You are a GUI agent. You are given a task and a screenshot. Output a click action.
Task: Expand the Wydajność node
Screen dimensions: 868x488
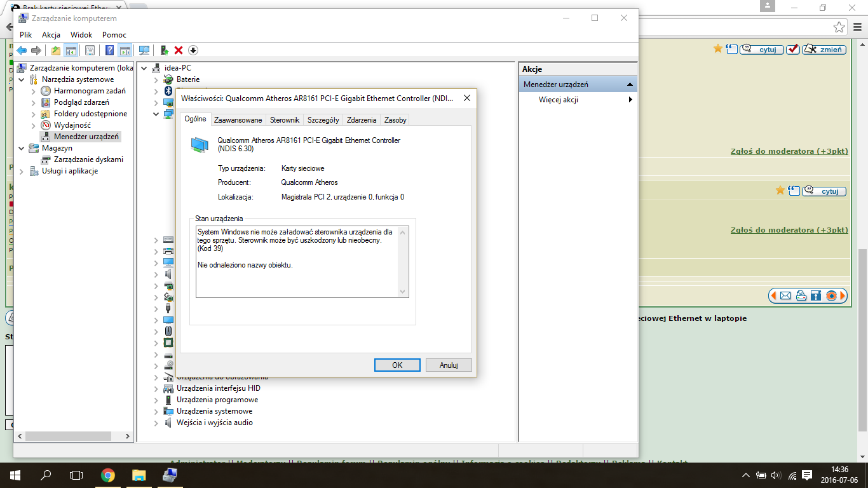[34, 125]
